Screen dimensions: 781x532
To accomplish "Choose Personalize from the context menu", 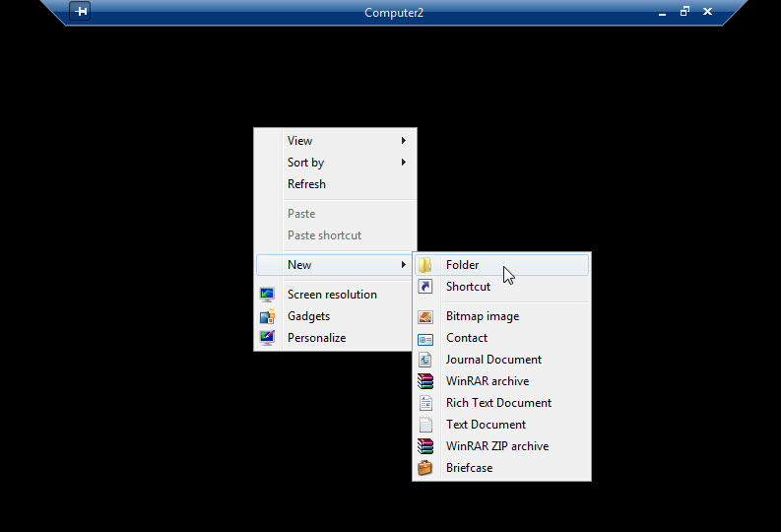I will click(335, 338).
